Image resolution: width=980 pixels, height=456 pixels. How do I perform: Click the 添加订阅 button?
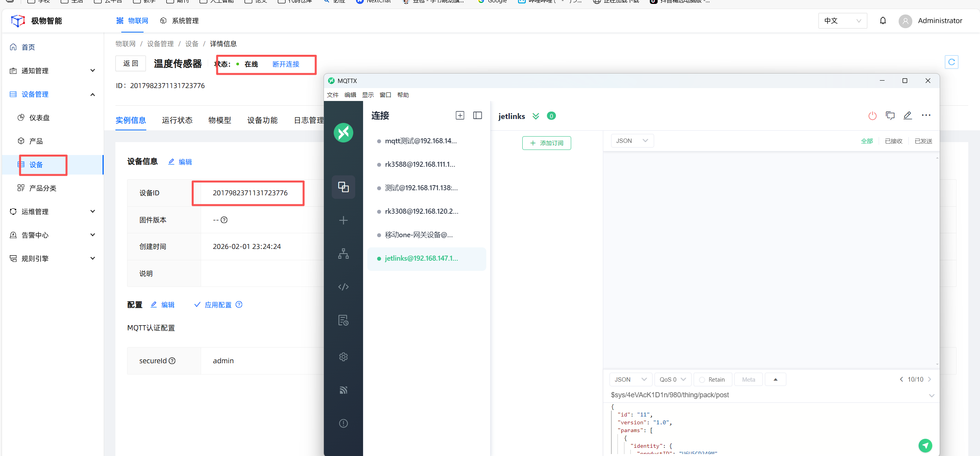546,143
